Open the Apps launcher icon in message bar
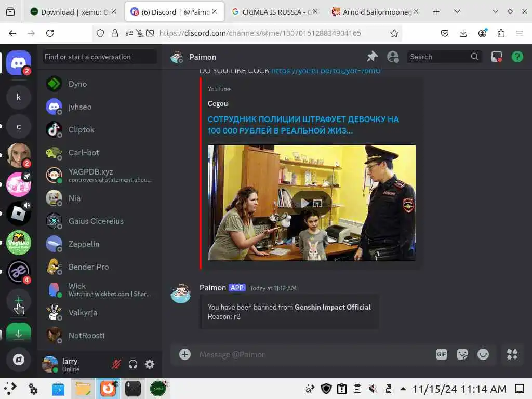Viewport: 532px width, 399px height. point(512,354)
